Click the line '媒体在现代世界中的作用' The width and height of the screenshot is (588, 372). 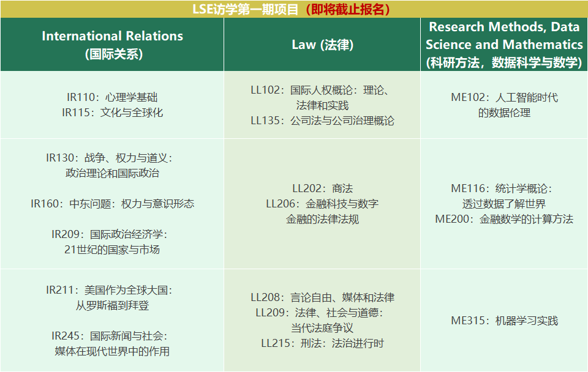112,351
